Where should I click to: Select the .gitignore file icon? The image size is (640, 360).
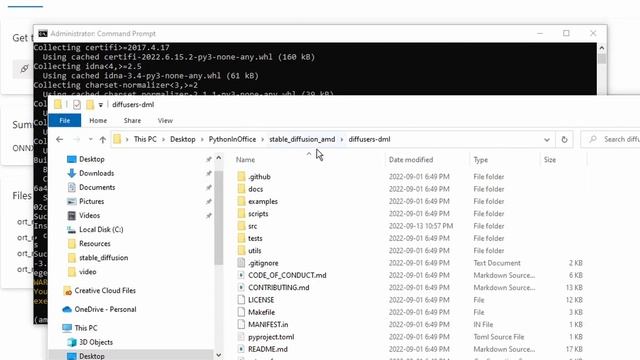click(241, 263)
